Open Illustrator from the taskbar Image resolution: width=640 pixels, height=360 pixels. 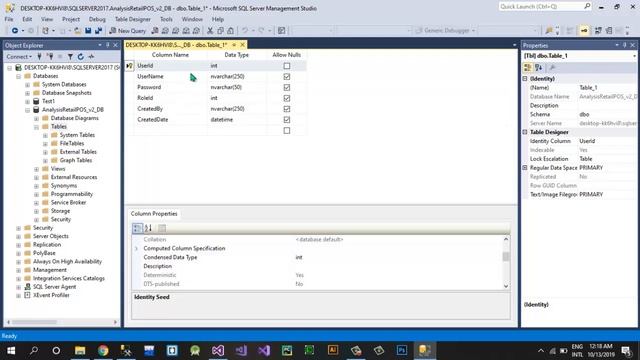(x=333, y=350)
